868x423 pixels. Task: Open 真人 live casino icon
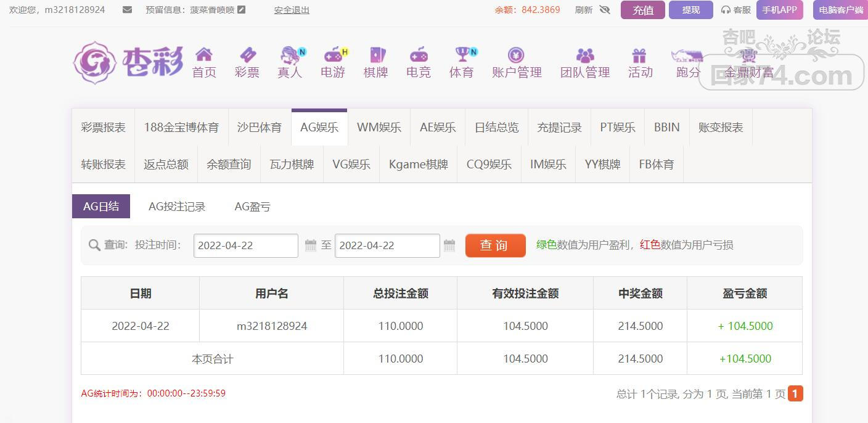pyautogui.click(x=290, y=55)
